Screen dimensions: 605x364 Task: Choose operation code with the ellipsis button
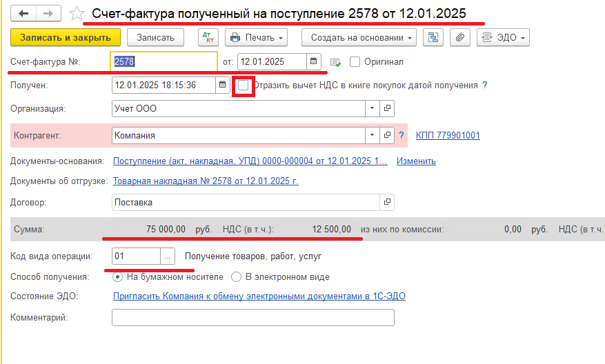point(168,256)
